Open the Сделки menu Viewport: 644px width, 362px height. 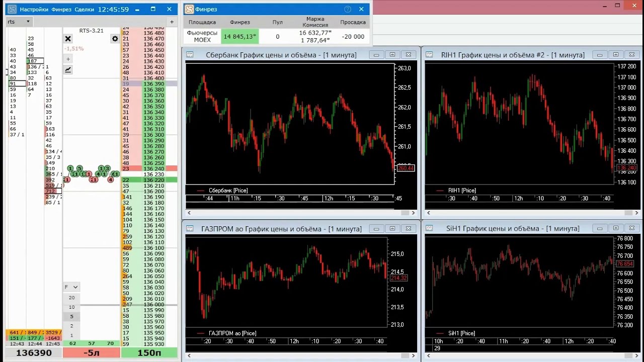(x=84, y=10)
